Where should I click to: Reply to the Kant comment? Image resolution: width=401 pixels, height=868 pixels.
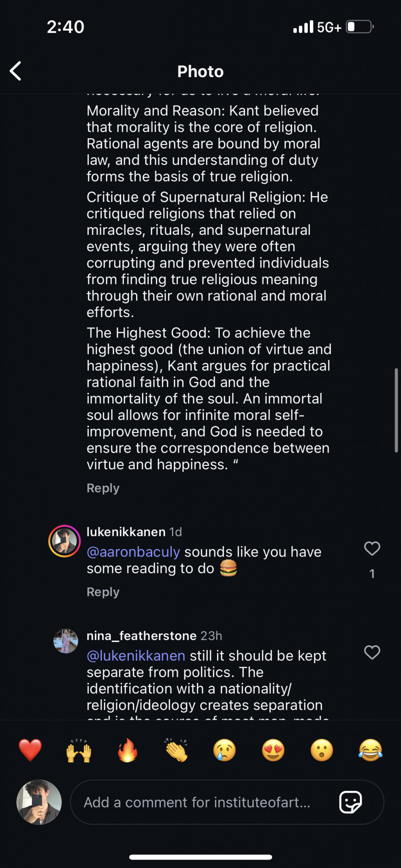[103, 488]
